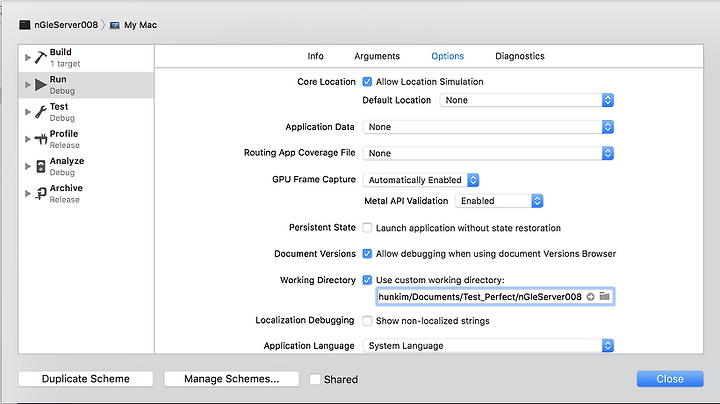
Task: Open the Application Data dropdown
Action: point(488,127)
